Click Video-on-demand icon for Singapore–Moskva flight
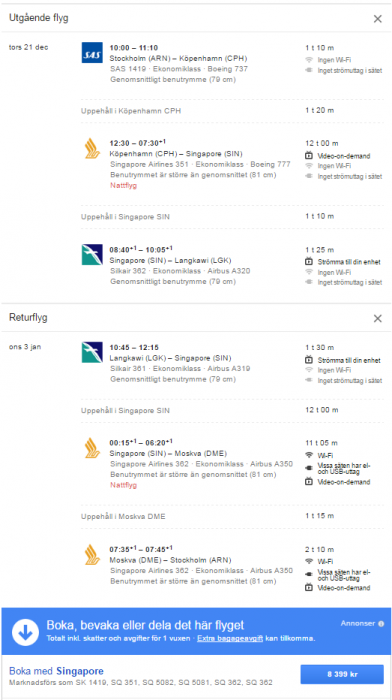This screenshot has height=700, width=392. click(309, 482)
